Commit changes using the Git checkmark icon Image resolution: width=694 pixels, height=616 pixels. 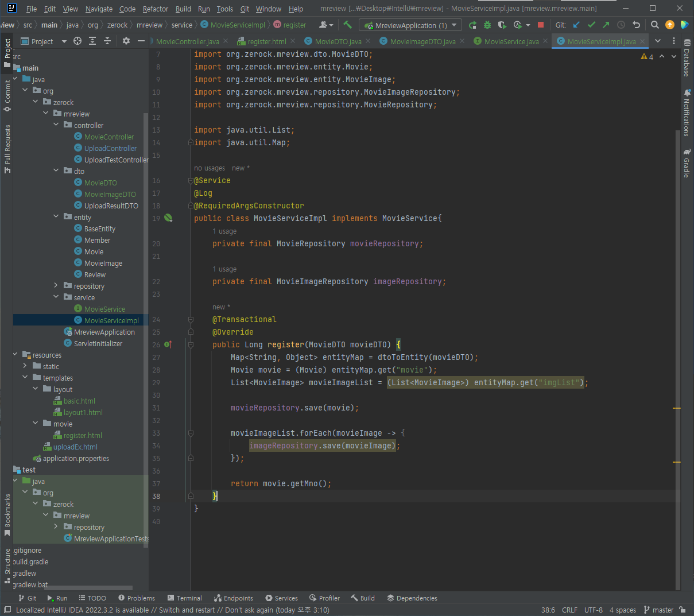tap(591, 25)
